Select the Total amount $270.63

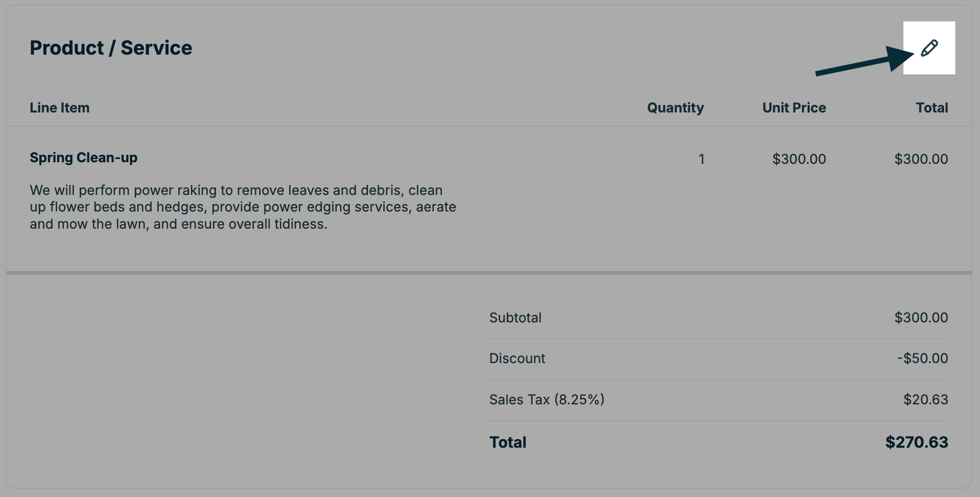click(916, 442)
